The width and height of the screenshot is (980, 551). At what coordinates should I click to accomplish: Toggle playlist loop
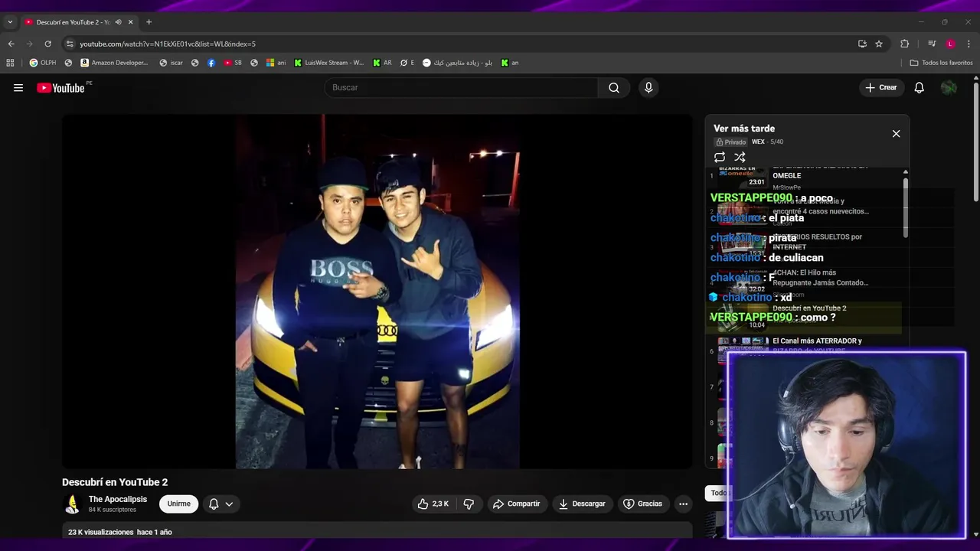[720, 157]
